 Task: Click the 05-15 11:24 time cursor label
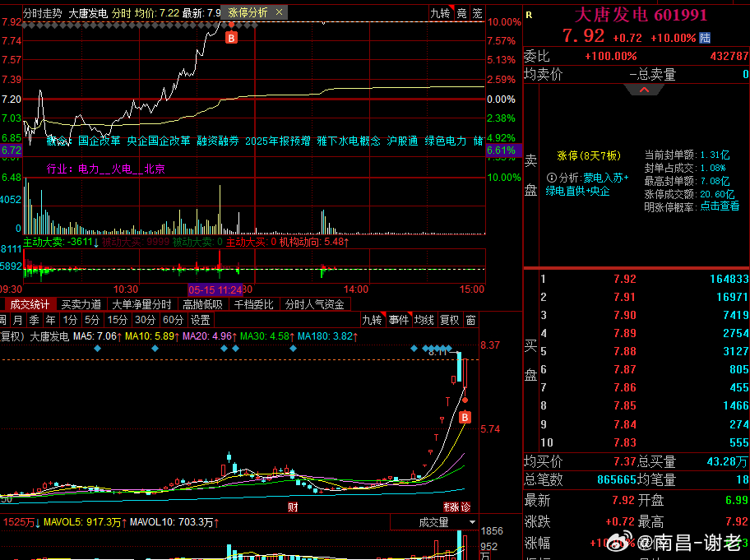pyautogui.click(x=215, y=289)
